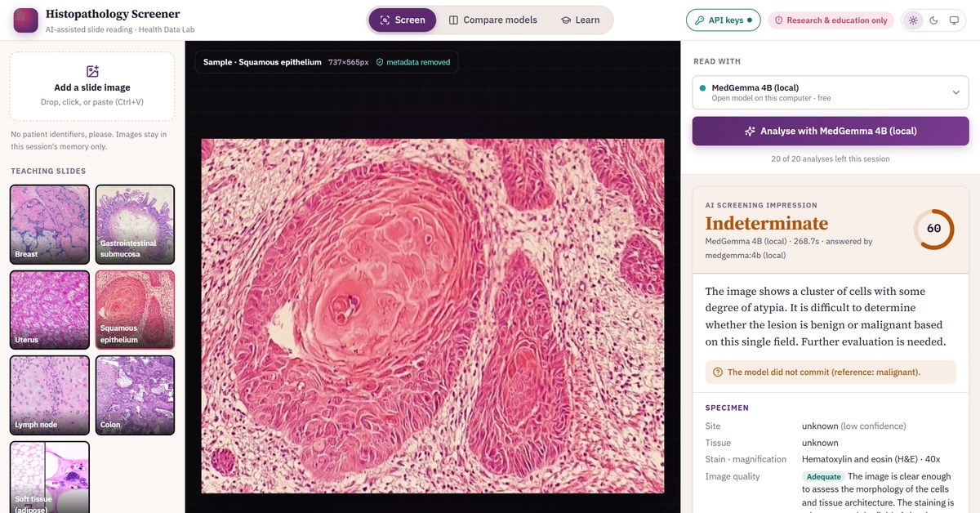Image resolution: width=980 pixels, height=513 pixels.
Task: Click the question-mark icon in the reference note
Action: tap(718, 372)
